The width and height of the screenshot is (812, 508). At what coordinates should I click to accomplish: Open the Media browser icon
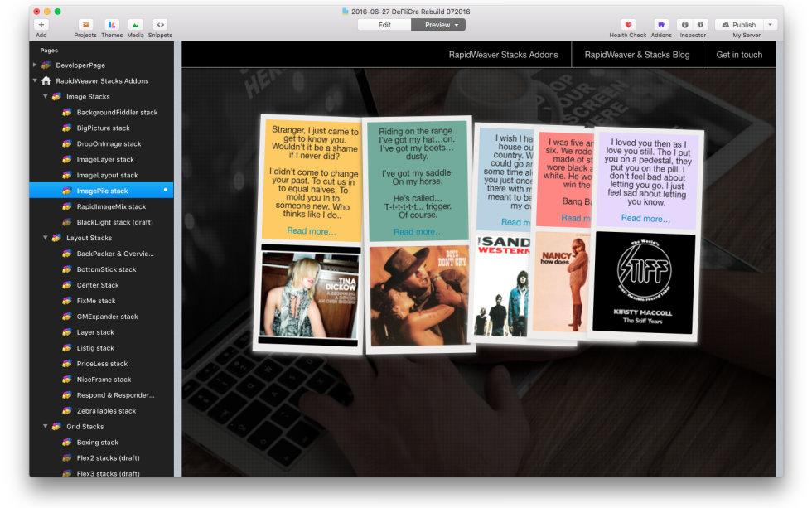(x=135, y=24)
